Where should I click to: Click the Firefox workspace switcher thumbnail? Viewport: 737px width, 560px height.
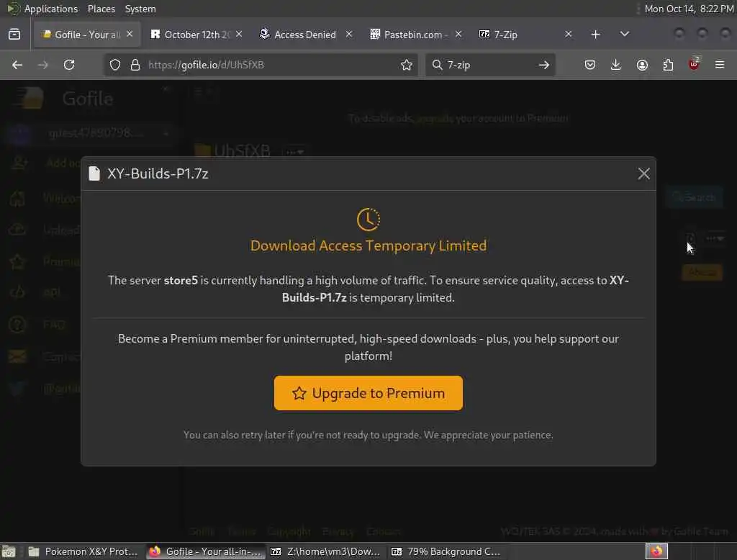click(x=656, y=551)
